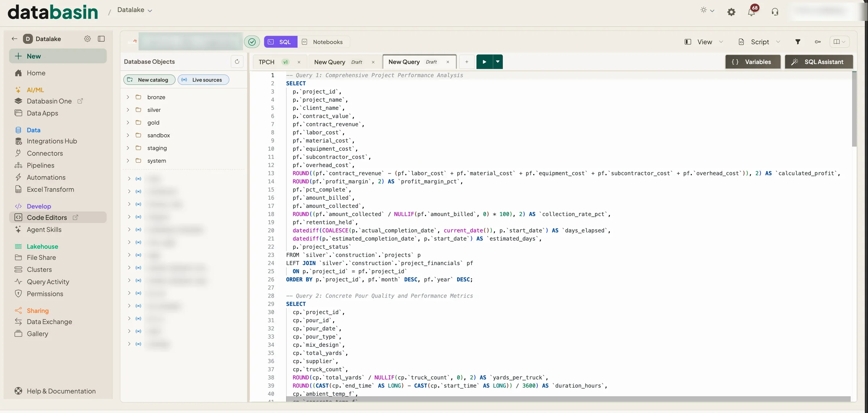Select the TPCH query tab

pyautogui.click(x=267, y=62)
